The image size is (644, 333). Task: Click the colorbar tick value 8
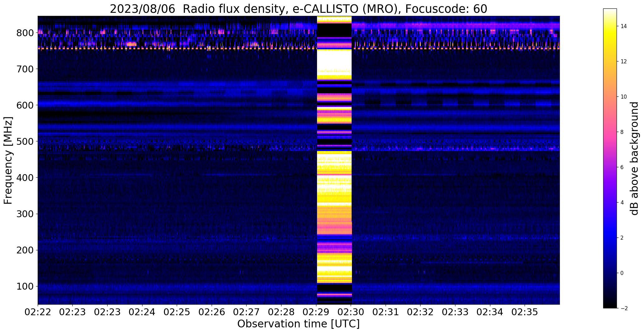click(622, 132)
